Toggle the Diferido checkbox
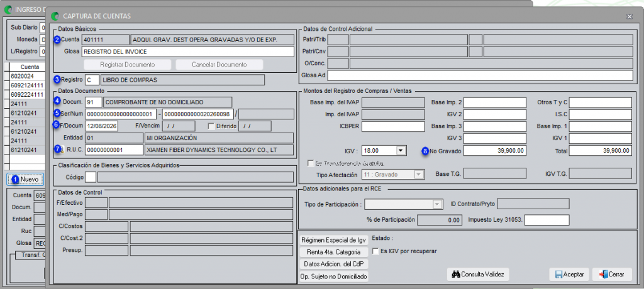The height and width of the screenshot is (289, 644). (211, 126)
